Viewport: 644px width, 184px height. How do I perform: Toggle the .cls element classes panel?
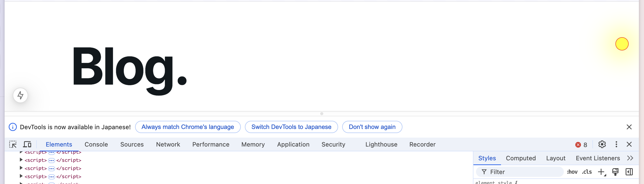[x=587, y=172]
